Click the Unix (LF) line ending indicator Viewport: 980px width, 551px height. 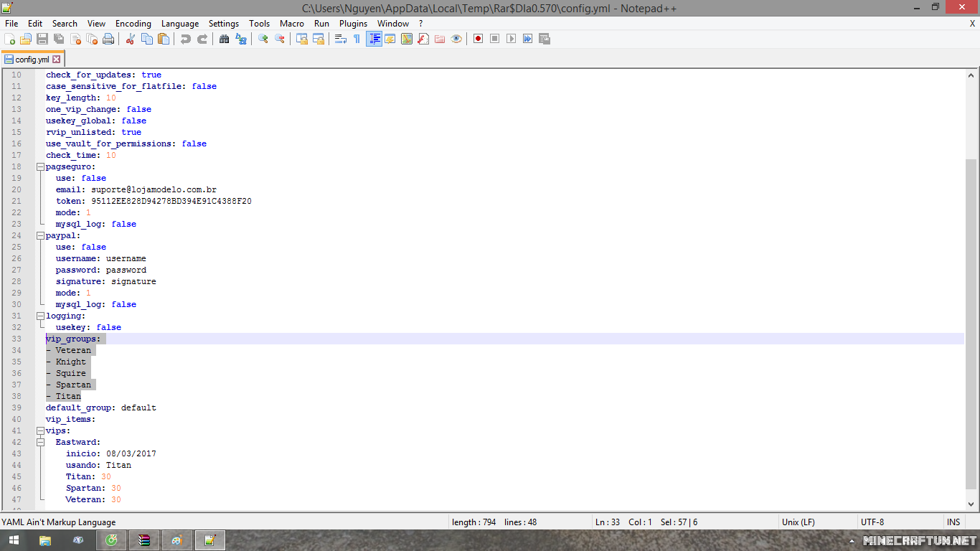pos(798,522)
